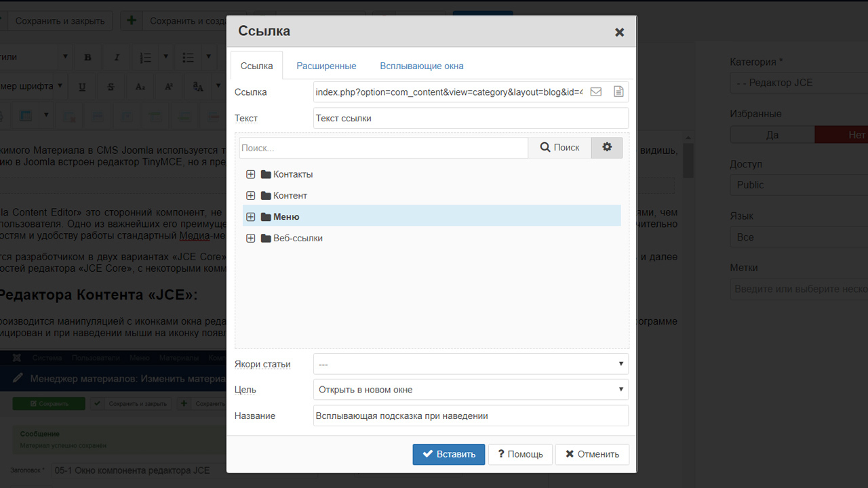Click the Название tooltip input field
Image resolution: width=868 pixels, height=488 pixels.
point(471,415)
